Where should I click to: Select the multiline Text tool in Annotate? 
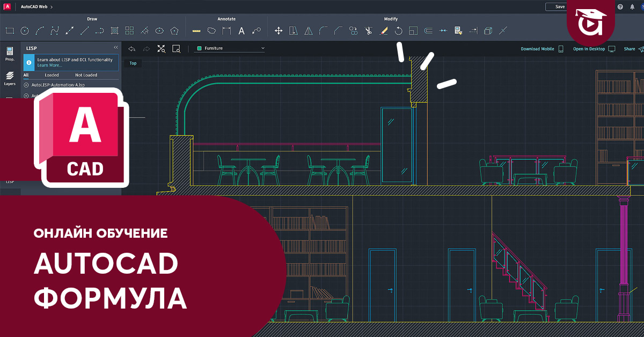[x=241, y=31]
